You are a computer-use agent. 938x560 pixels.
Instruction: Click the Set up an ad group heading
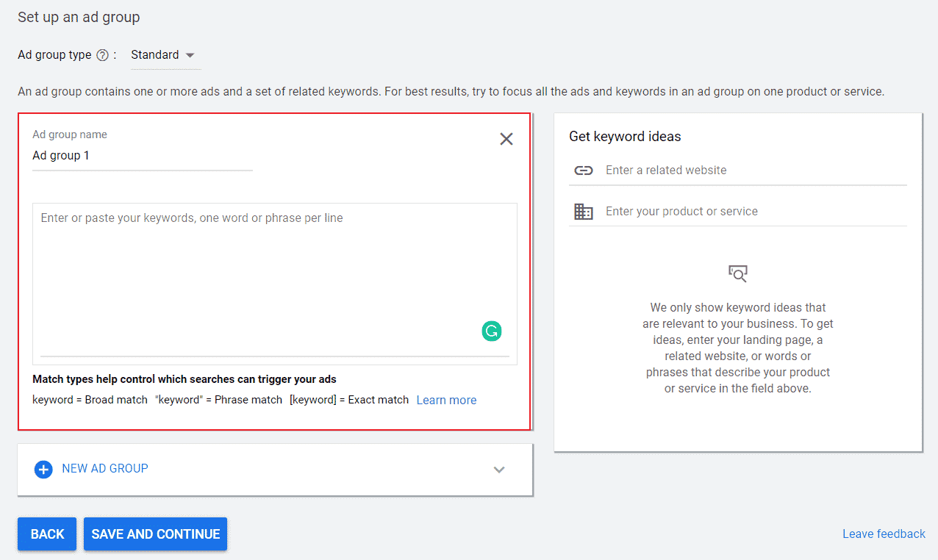[79, 16]
